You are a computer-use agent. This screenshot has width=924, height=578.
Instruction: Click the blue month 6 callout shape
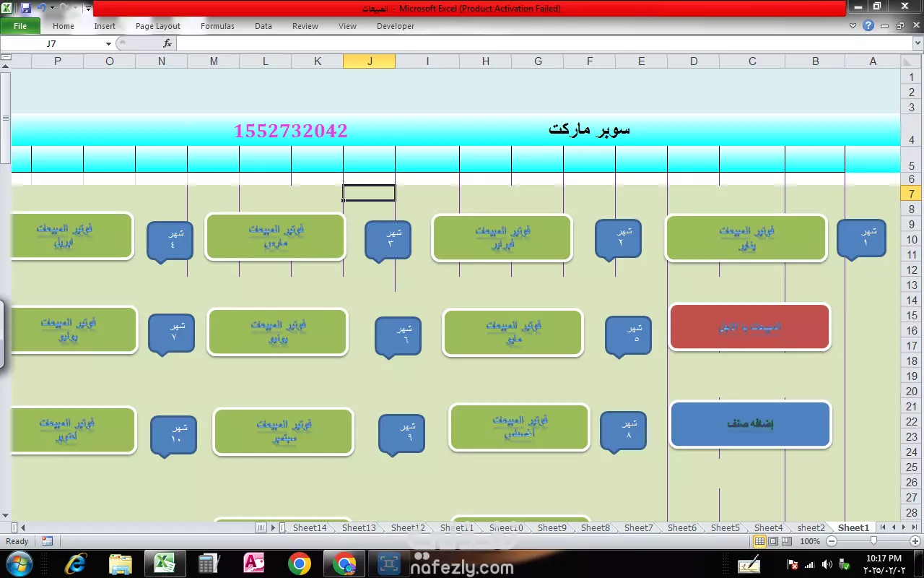pyautogui.click(x=398, y=337)
